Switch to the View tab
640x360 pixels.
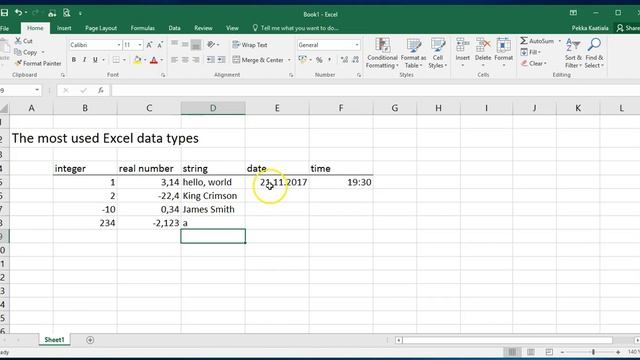click(232, 28)
